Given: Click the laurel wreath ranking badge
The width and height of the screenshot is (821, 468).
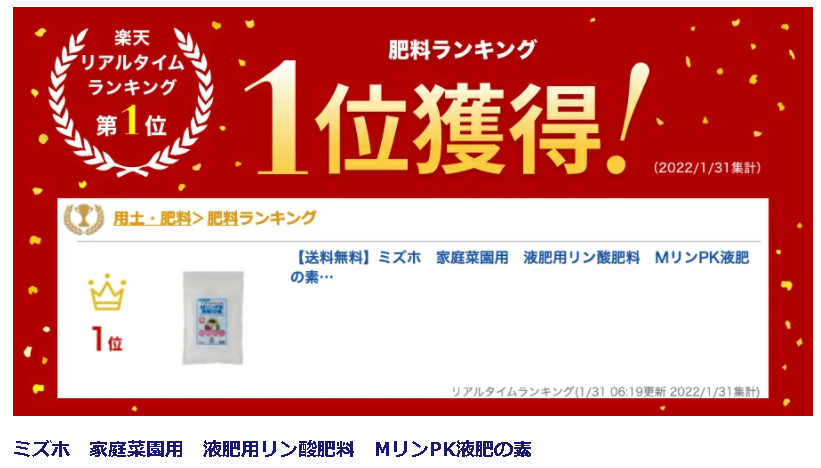Looking at the screenshot, I should [x=131, y=101].
